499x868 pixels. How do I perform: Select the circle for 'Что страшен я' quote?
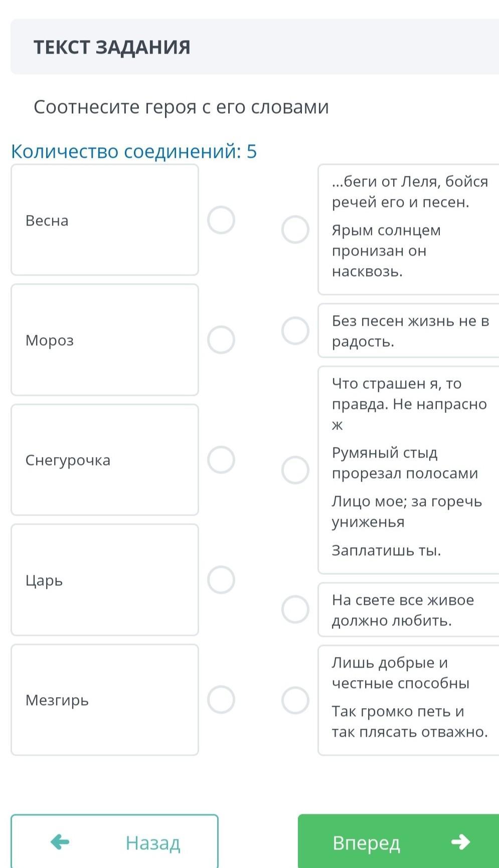pos(295,470)
